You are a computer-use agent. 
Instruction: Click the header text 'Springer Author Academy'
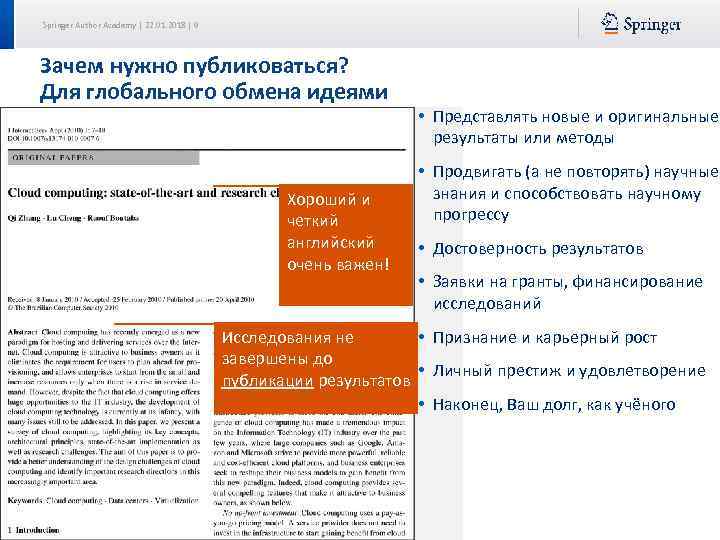click(89, 25)
